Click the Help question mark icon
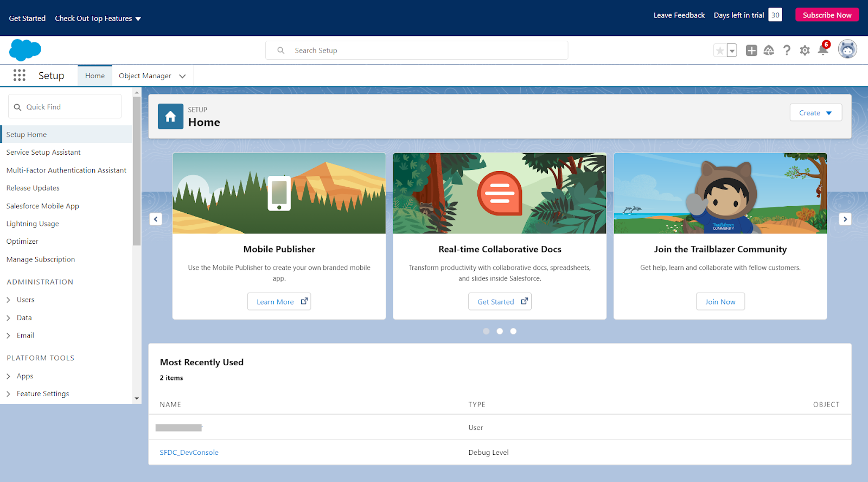 coord(787,50)
